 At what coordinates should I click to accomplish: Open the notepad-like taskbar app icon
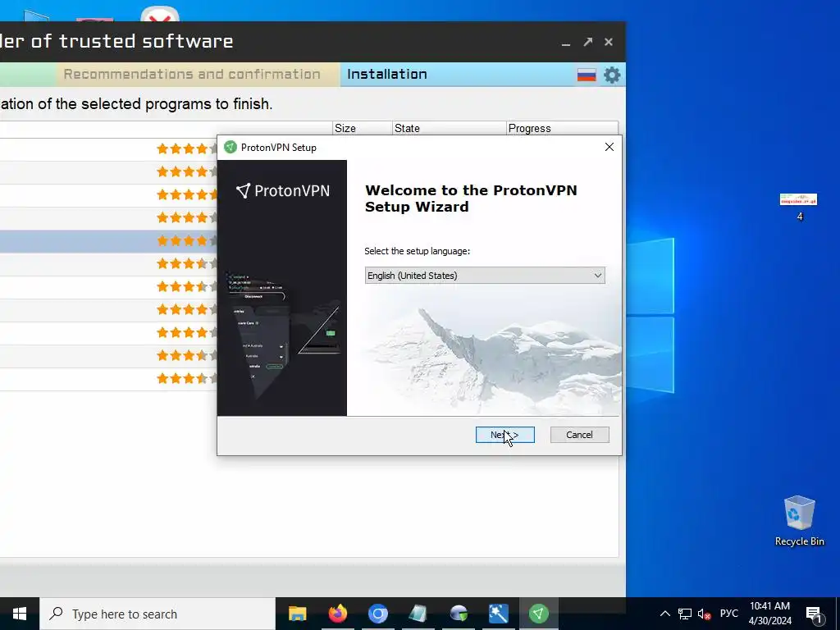418,614
